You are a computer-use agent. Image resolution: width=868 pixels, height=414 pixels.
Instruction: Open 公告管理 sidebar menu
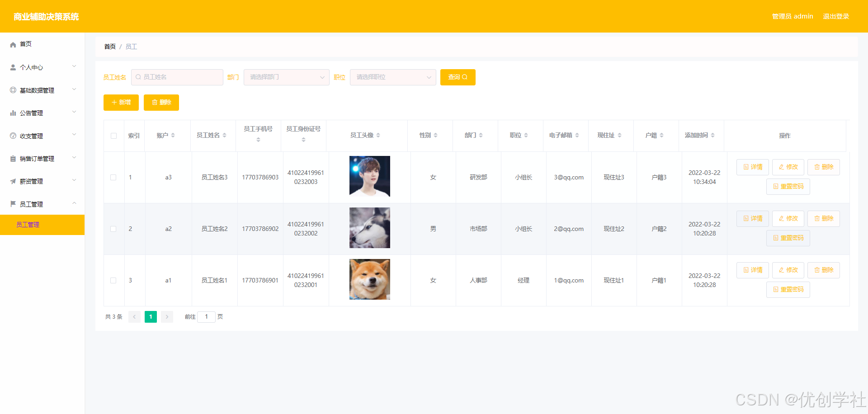[42, 113]
